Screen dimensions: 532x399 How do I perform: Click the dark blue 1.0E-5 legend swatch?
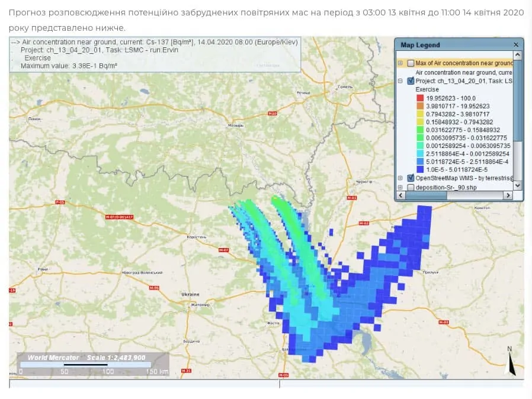pos(419,169)
